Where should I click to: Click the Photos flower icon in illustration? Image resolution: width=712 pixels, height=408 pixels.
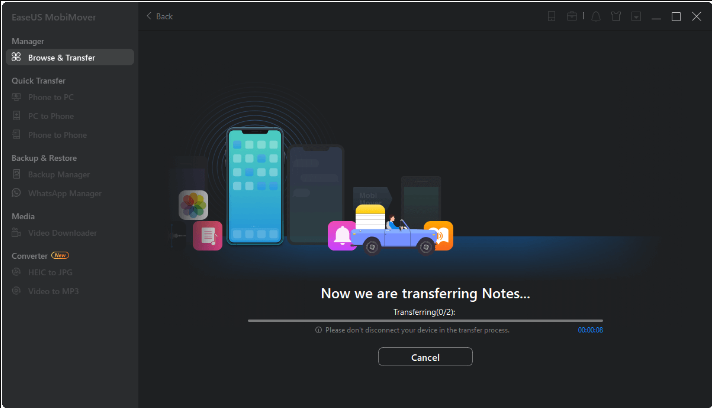pos(193,205)
